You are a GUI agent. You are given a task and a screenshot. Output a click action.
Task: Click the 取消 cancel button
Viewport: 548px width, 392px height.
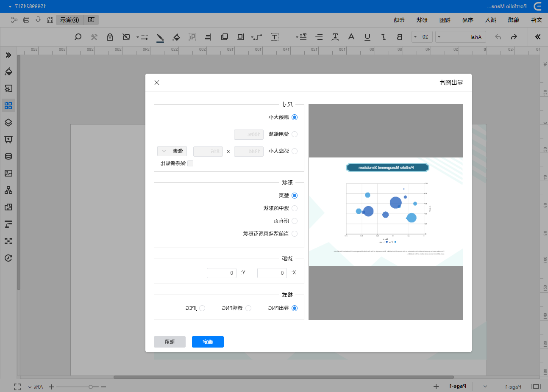pyautogui.click(x=170, y=342)
